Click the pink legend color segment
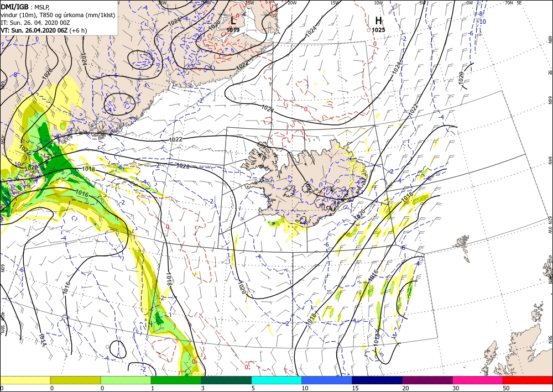Viewport: 553px width, 392px height. pyautogui.click(x=478, y=380)
